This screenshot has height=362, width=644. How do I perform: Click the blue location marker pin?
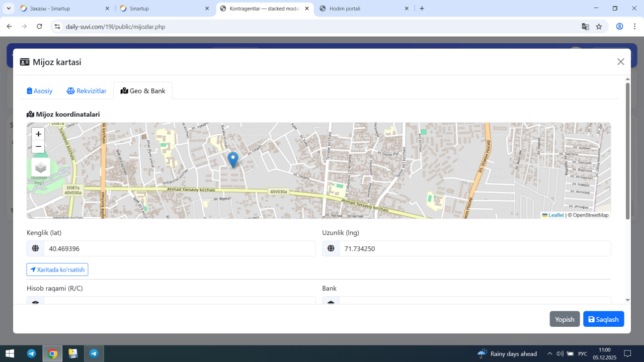coord(232,159)
